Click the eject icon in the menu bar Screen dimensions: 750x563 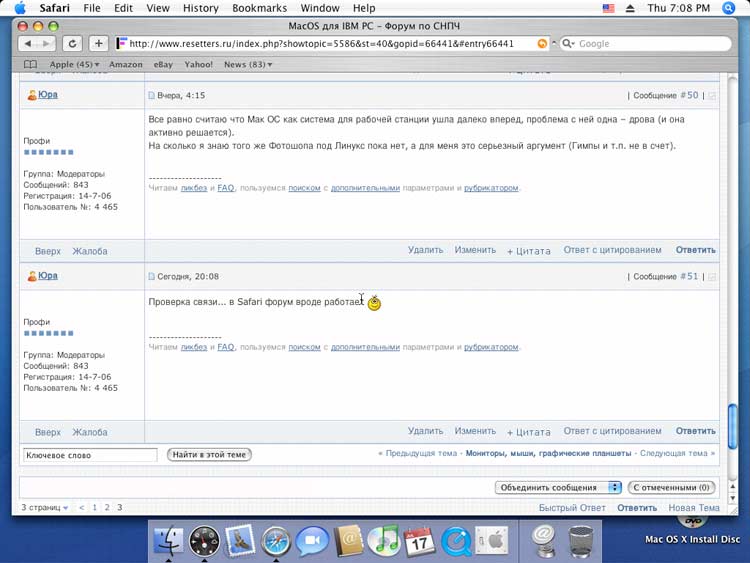[630, 8]
